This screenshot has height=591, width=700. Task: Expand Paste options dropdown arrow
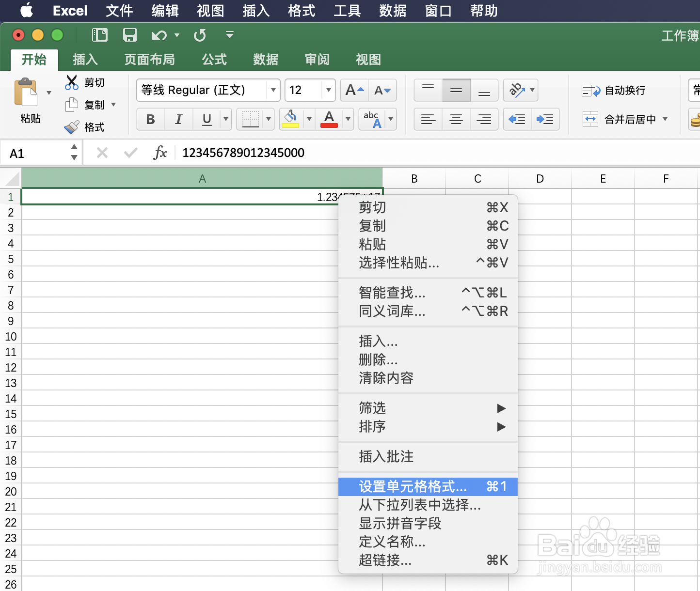coord(49,93)
